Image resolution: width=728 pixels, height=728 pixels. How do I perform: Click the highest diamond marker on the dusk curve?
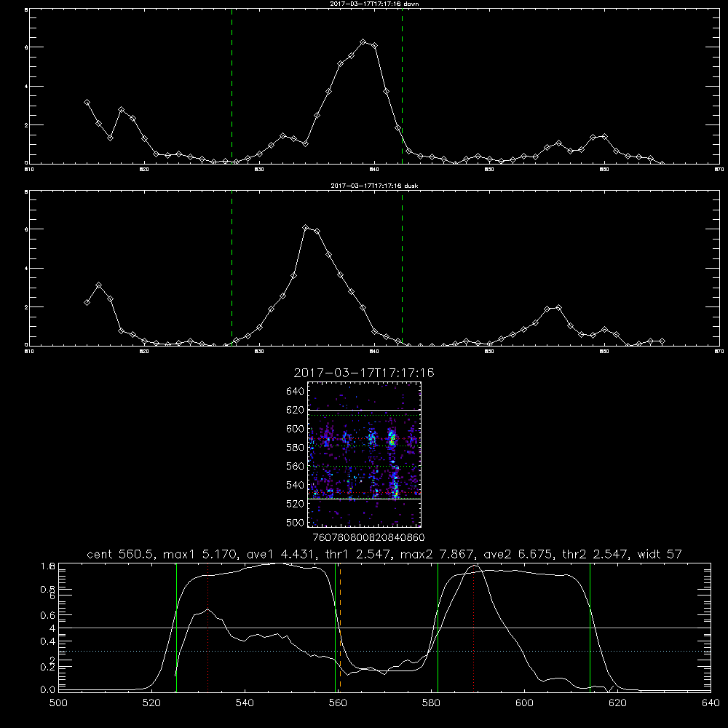click(306, 227)
